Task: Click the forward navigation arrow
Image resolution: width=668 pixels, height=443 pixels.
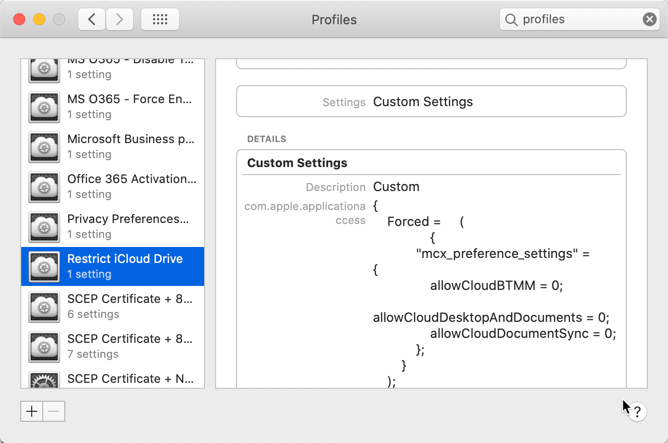Action: pyautogui.click(x=120, y=19)
